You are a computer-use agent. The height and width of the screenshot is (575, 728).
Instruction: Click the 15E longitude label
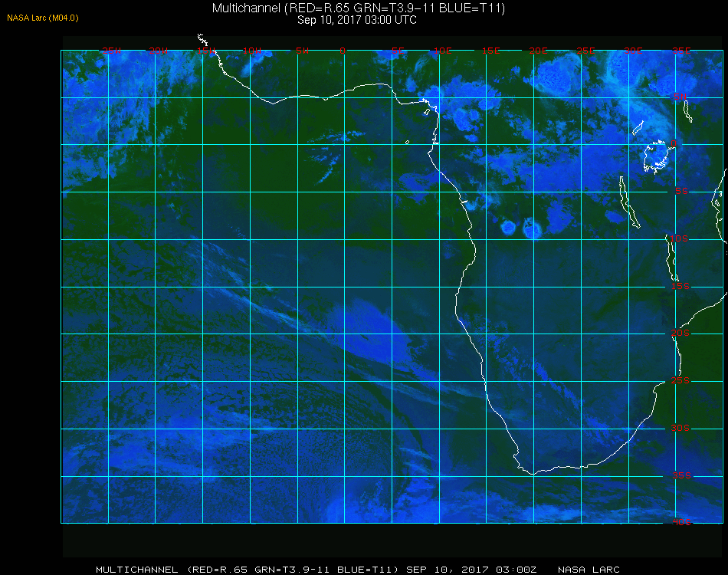click(490, 51)
